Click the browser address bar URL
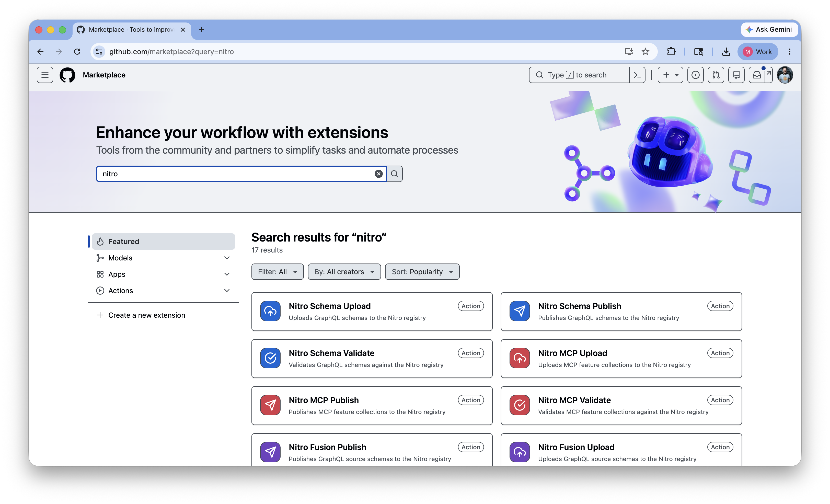This screenshot has height=504, width=830. coord(171,52)
